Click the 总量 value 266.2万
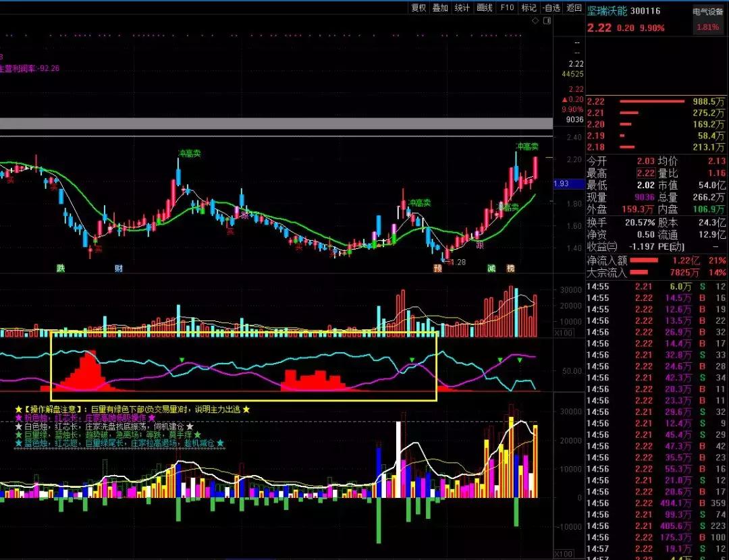The image size is (729, 560). 709,197
